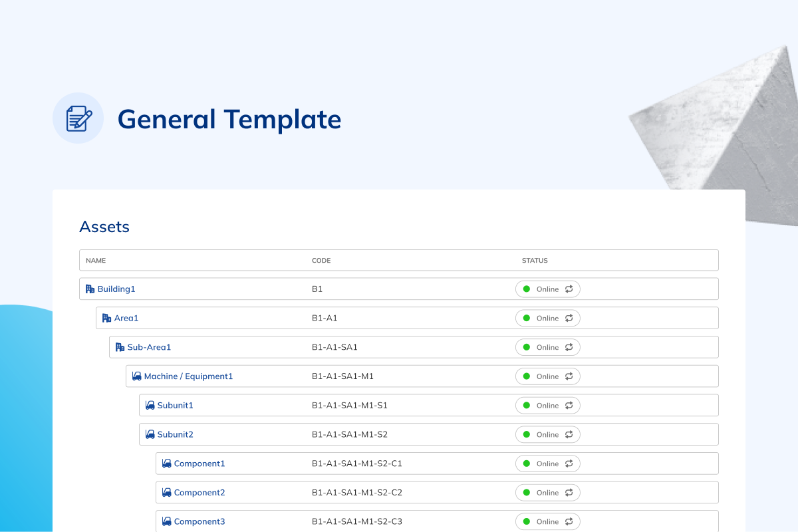Click the Online status text for Sub-Area1
Screen dimensions: 798x532
pos(548,347)
